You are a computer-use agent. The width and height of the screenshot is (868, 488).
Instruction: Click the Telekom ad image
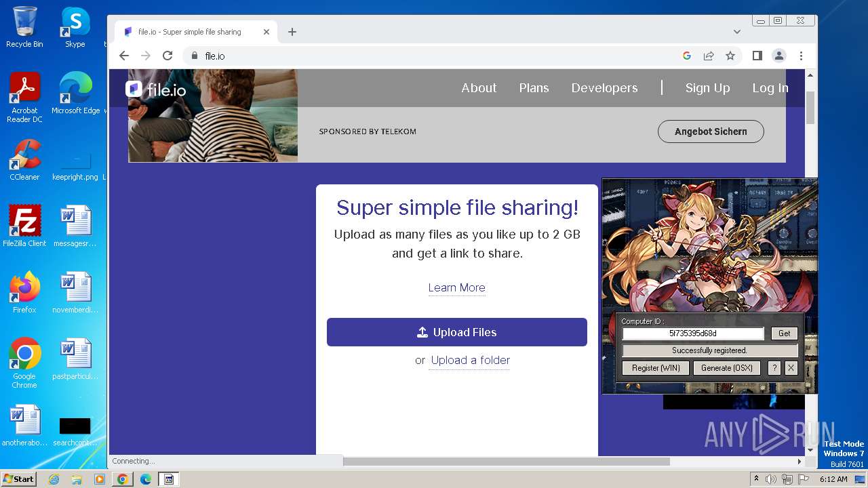click(213, 115)
